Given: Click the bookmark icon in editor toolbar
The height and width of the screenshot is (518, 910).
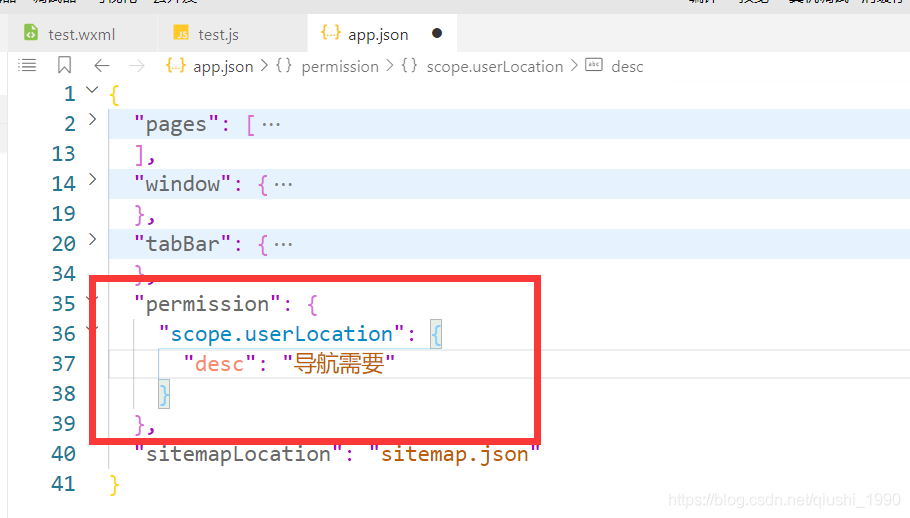Looking at the screenshot, I should [64, 65].
